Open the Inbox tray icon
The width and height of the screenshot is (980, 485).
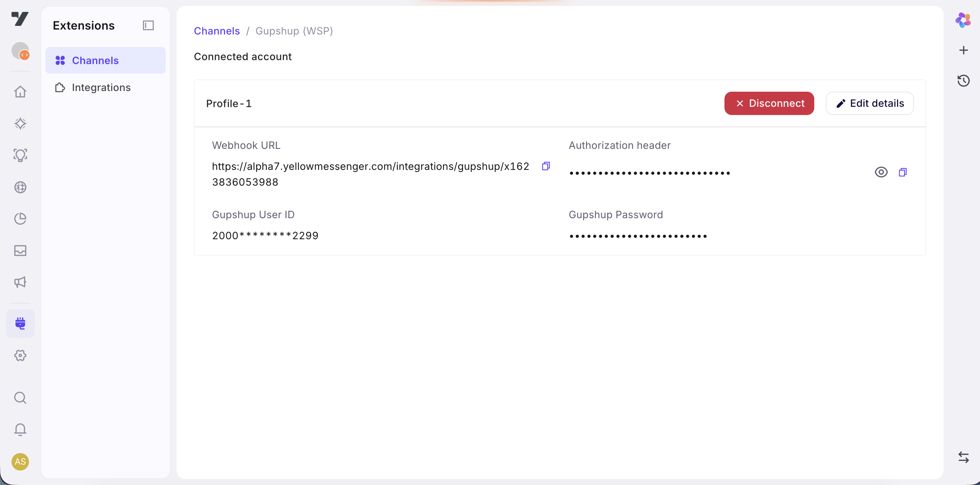coord(20,250)
